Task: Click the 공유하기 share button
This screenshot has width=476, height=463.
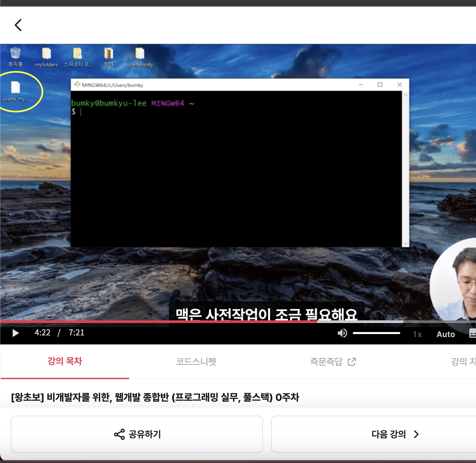Action: [x=137, y=434]
